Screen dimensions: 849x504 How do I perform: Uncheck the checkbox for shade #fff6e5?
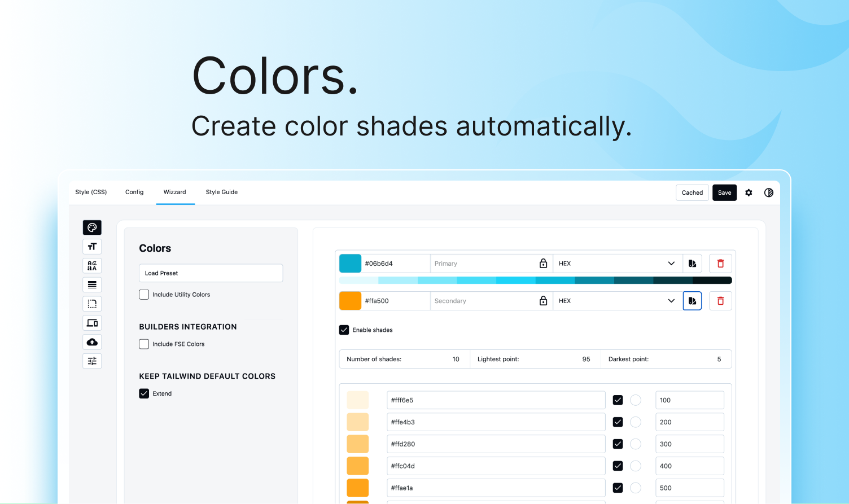pos(618,400)
